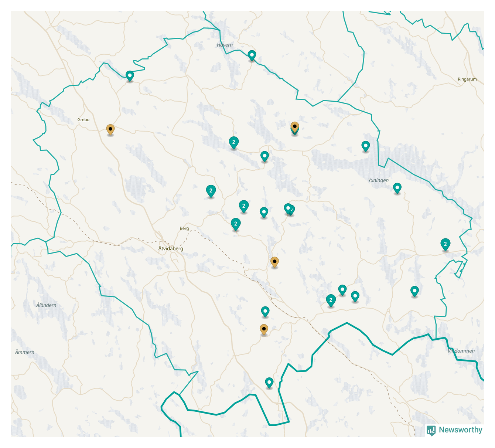The width and height of the screenshot is (495, 448).
Task: Click the teal pin just above the southernmost gold marker
Action: [265, 311]
